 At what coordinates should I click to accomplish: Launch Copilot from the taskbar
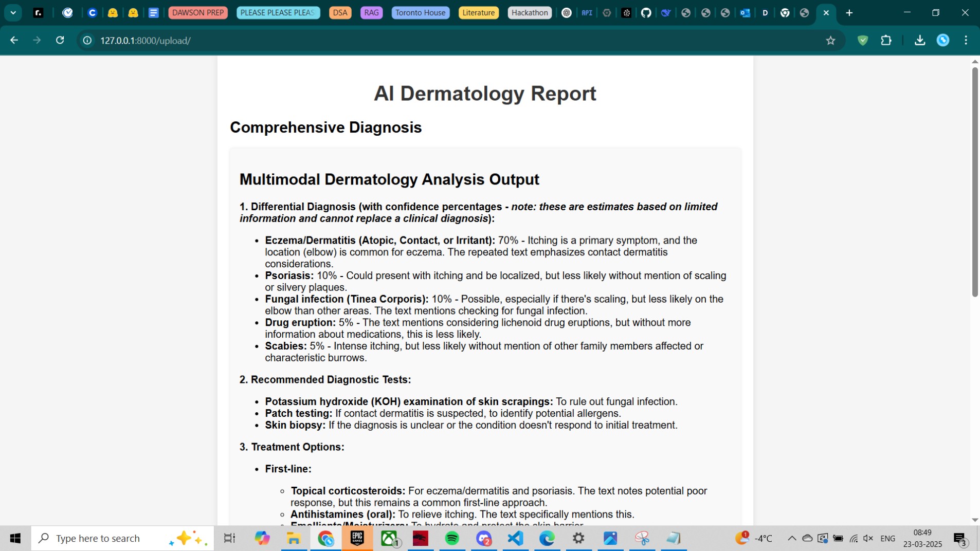[262, 538]
